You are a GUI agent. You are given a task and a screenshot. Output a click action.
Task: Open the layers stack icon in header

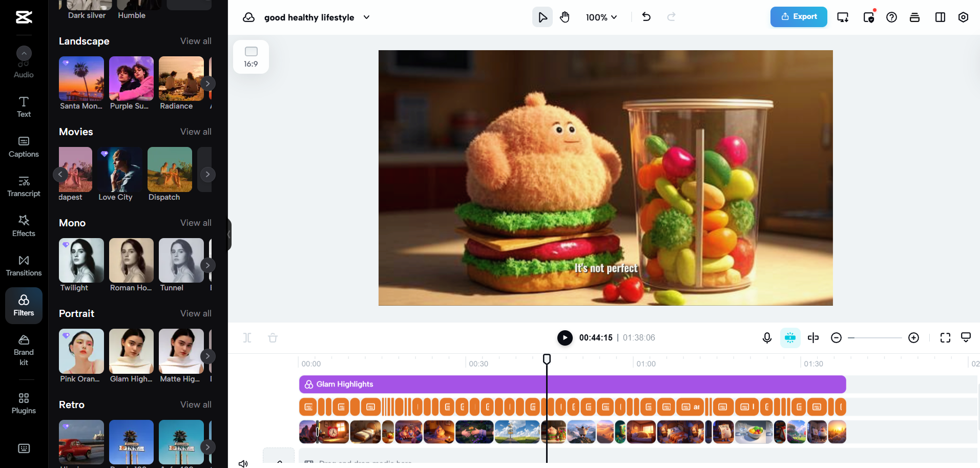point(914,17)
